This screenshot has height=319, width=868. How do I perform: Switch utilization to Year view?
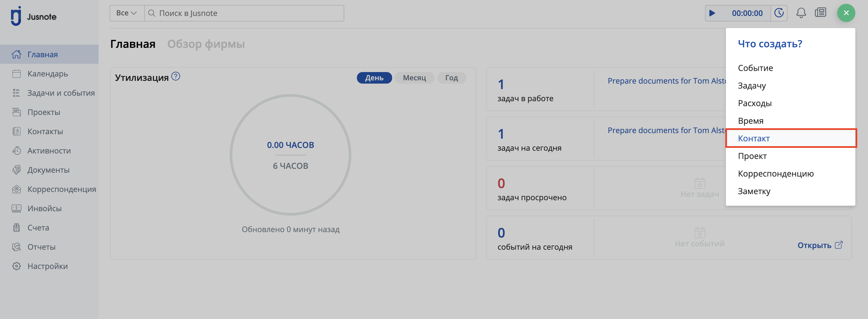pos(451,78)
